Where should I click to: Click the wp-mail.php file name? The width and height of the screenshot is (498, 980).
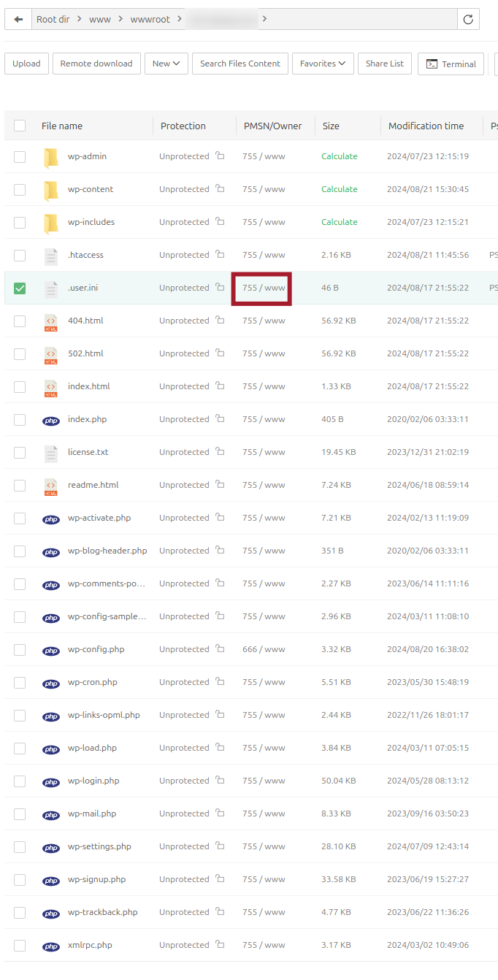click(x=92, y=814)
